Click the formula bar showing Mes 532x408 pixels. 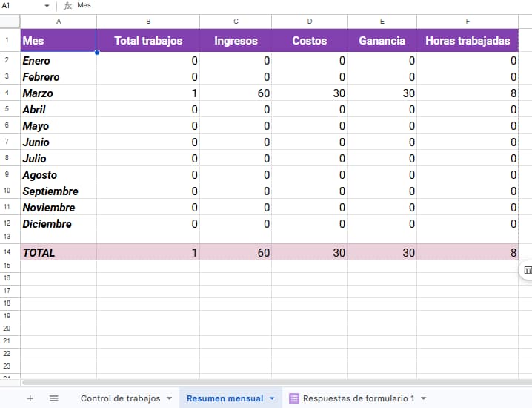pos(296,5)
